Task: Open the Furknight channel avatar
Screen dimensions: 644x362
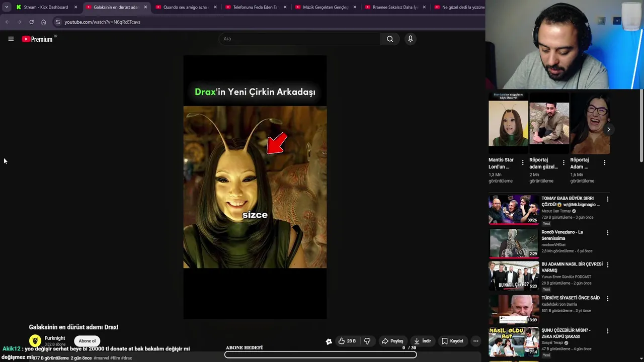Action: point(35,341)
